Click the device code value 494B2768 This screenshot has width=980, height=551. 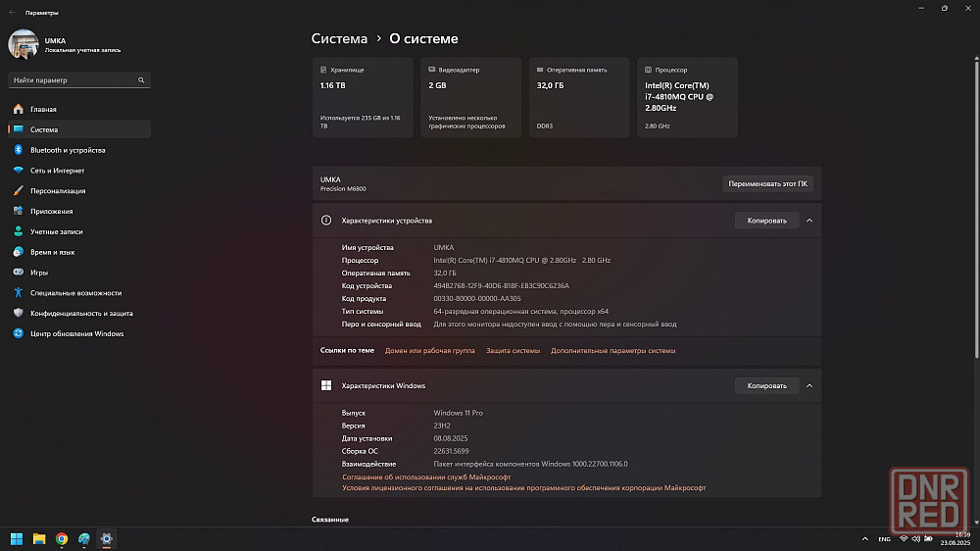click(501, 286)
